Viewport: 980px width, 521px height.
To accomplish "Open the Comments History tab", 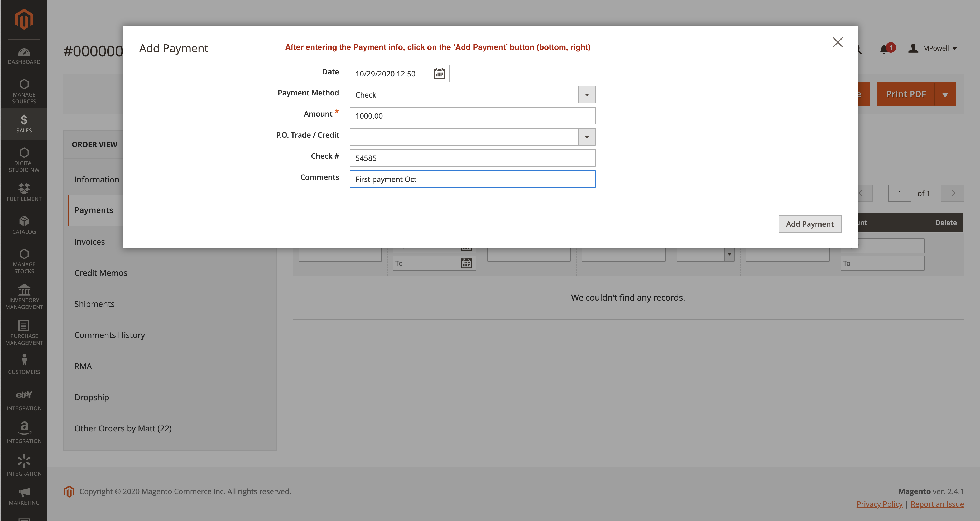I will click(109, 335).
